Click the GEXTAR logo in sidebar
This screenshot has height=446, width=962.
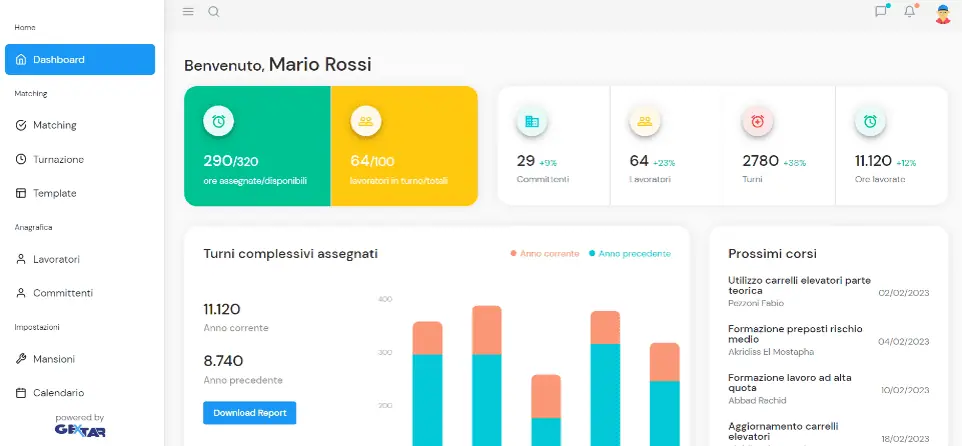[x=80, y=431]
